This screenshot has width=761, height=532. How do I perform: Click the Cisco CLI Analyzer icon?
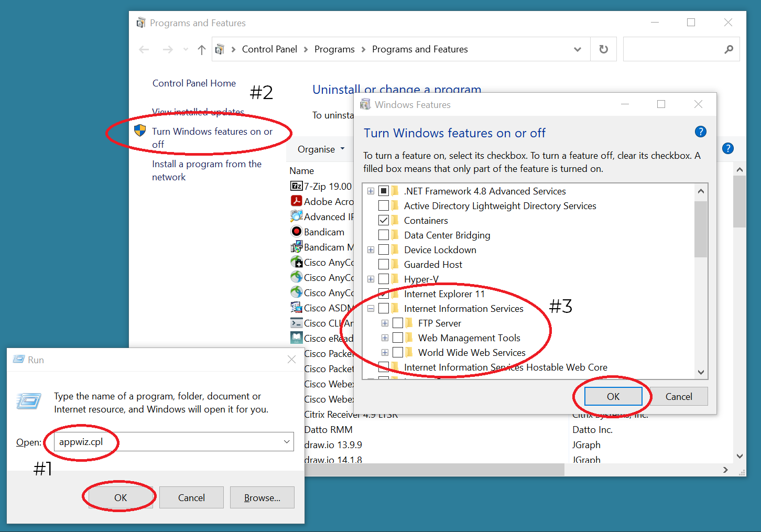[x=296, y=323]
